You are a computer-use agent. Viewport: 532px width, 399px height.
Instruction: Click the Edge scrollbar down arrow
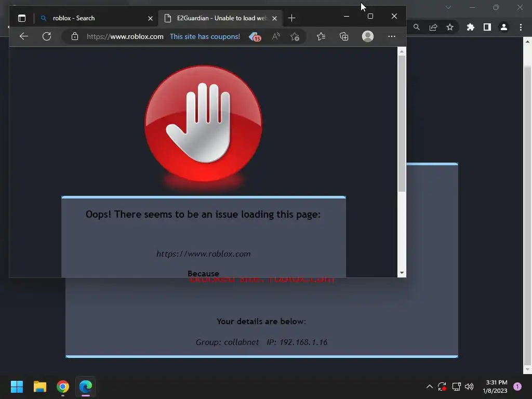tap(402, 273)
